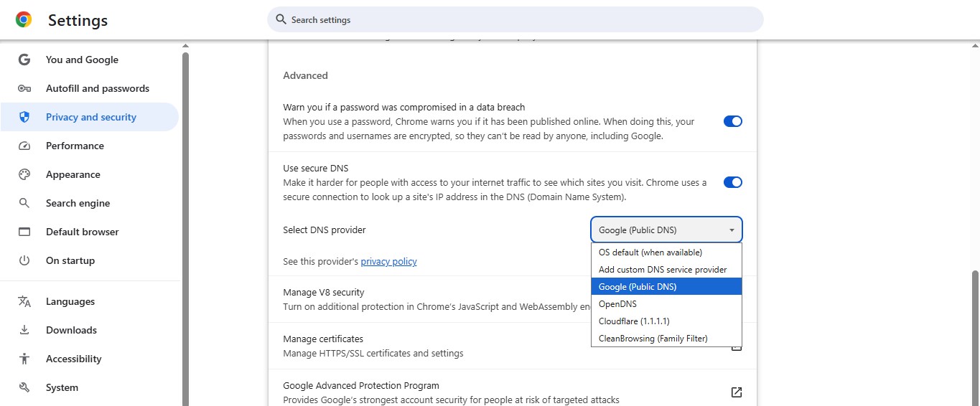This screenshot has height=406, width=980.
Task: Click the Settings page title
Action: point(78,21)
